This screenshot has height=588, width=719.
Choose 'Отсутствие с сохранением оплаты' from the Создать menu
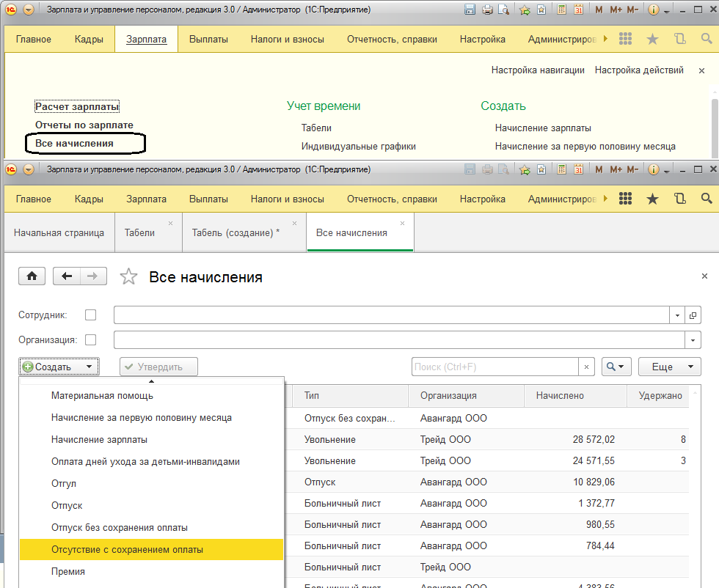click(x=127, y=549)
